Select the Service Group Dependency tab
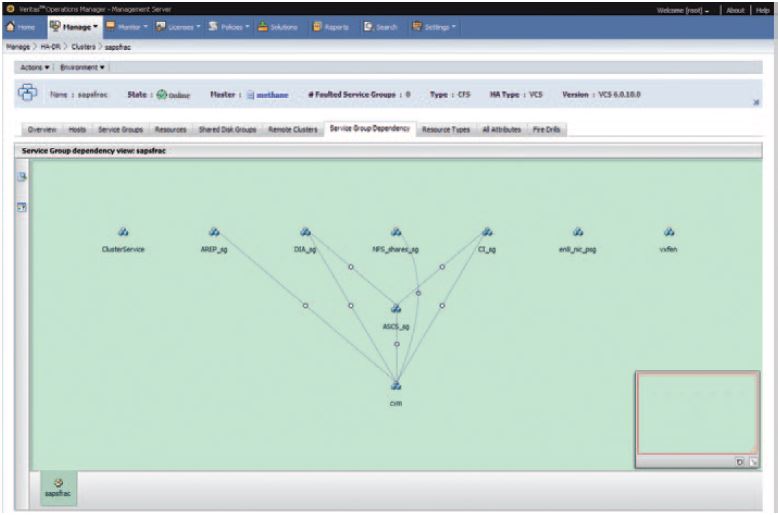The width and height of the screenshot is (778, 515). tap(370, 129)
